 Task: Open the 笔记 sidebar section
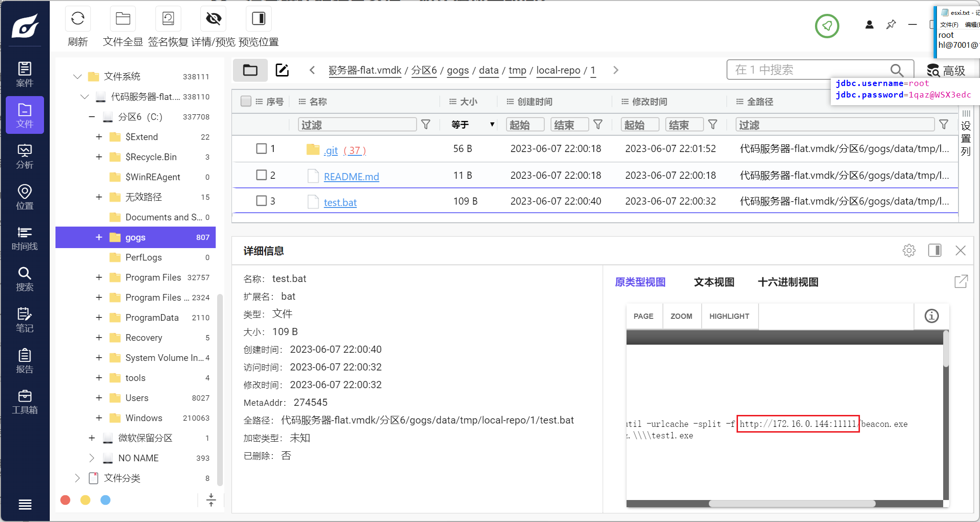pos(25,320)
